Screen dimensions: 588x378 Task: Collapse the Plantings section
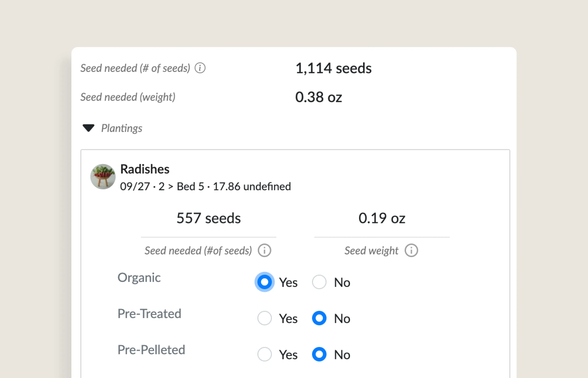pyautogui.click(x=89, y=128)
